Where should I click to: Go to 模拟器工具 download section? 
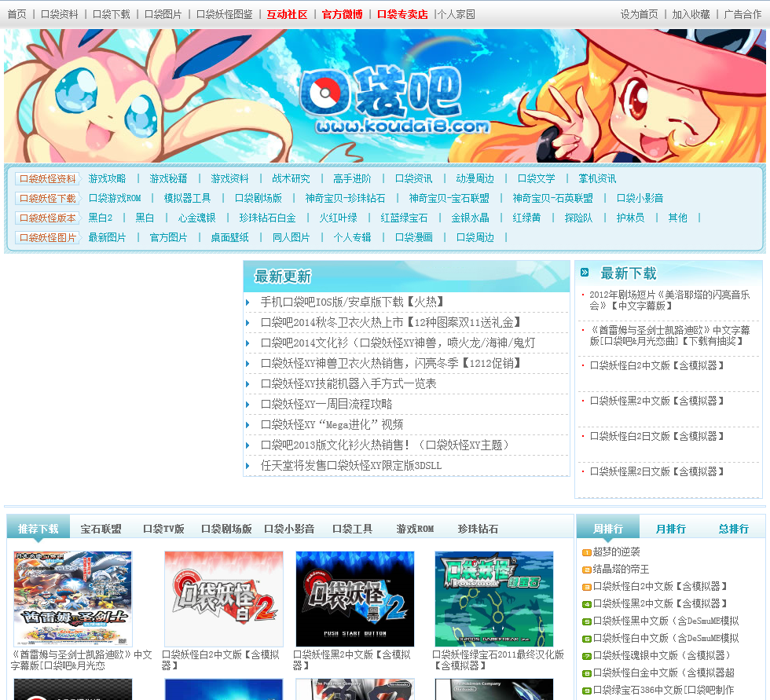pos(187,198)
